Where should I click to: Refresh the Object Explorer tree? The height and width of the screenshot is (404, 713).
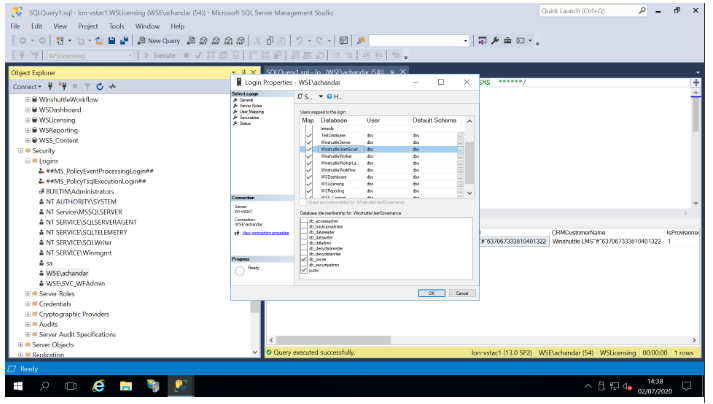(x=99, y=86)
